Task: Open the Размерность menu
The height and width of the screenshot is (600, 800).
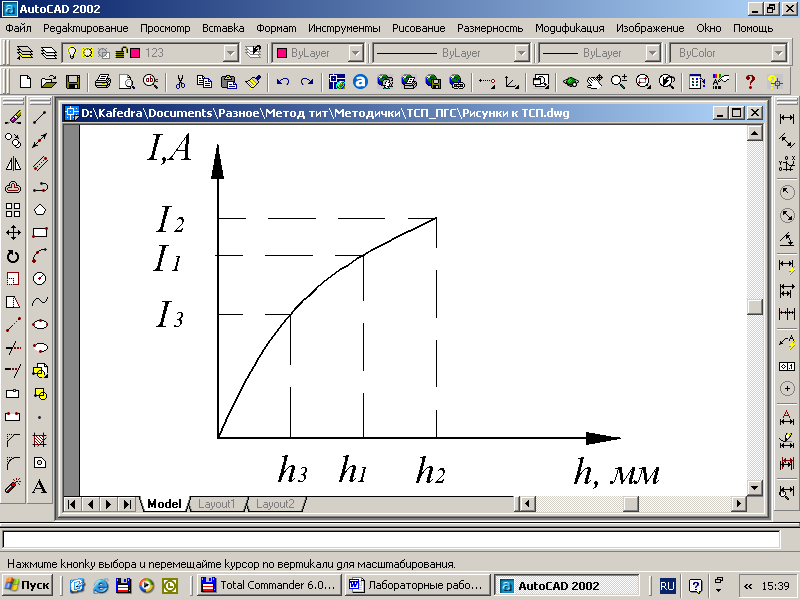Action: [x=490, y=28]
